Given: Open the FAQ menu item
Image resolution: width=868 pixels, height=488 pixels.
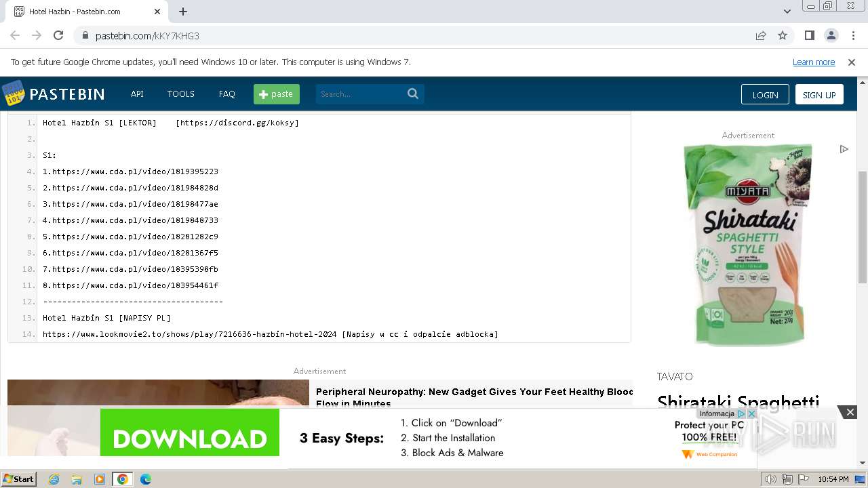Looking at the screenshot, I should [x=227, y=94].
